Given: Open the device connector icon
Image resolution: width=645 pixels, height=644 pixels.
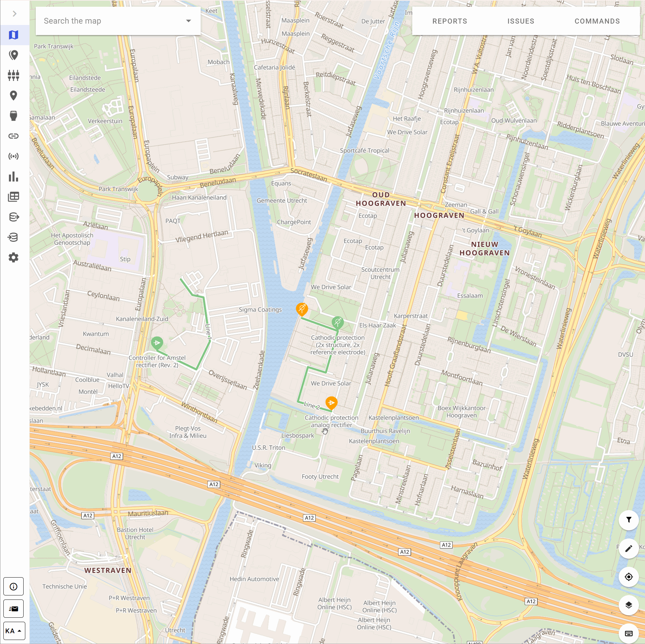Looking at the screenshot, I should coord(13,116).
